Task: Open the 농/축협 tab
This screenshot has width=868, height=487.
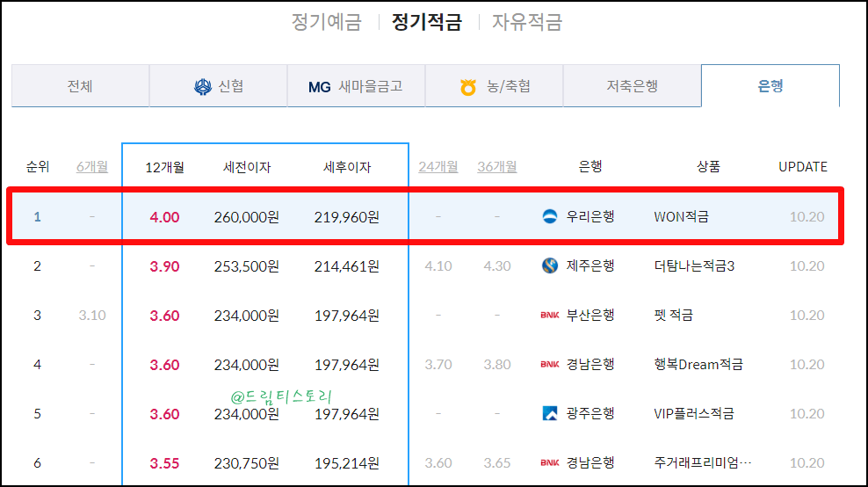Action: pos(494,86)
